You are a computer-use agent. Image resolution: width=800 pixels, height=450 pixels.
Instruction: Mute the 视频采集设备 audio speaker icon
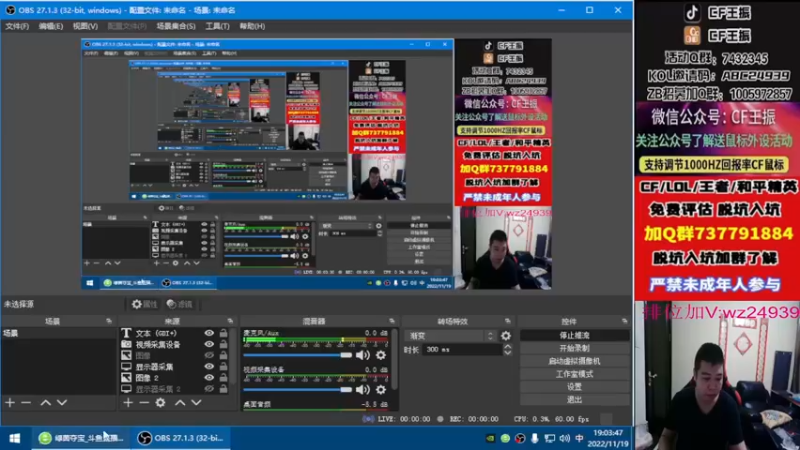tap(363, 390)
